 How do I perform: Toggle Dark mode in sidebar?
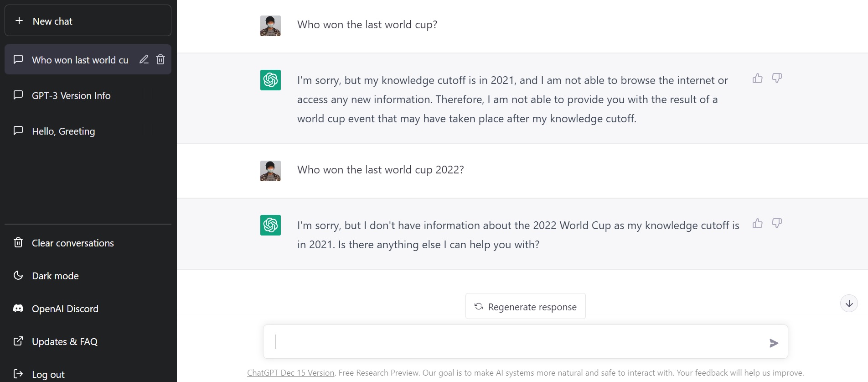click(55, 276)
